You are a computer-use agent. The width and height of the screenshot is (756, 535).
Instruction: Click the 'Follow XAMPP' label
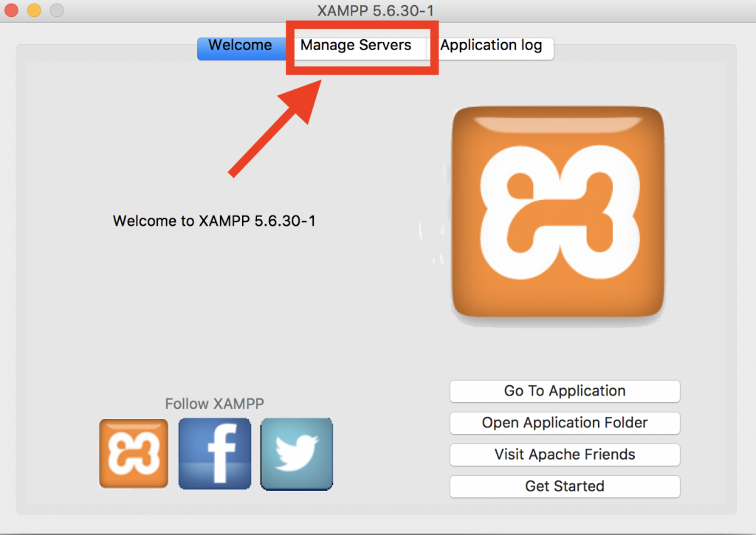pos(215,404)
